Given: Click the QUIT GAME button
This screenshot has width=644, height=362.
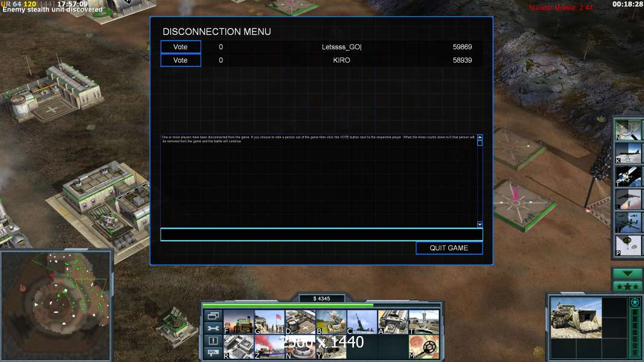Looking at the screenshot, I should pos(449,248).
